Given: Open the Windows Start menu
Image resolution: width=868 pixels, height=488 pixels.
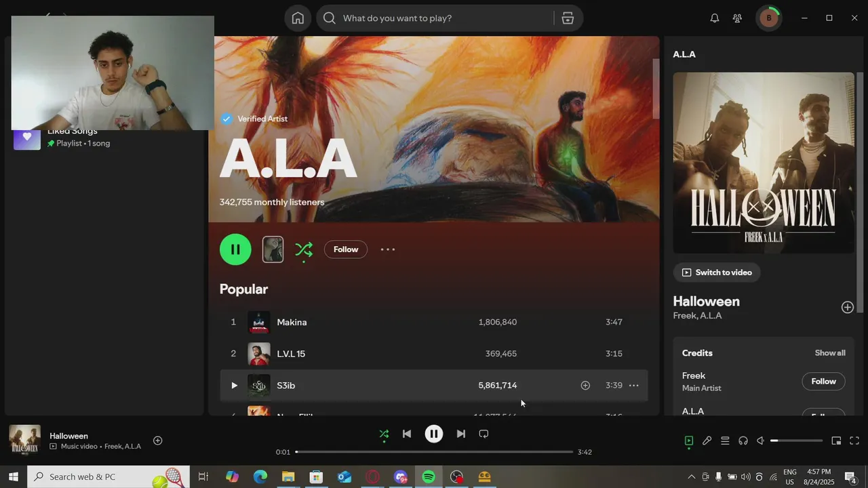Looking at the screenshot, I should (x=13, y=476).
